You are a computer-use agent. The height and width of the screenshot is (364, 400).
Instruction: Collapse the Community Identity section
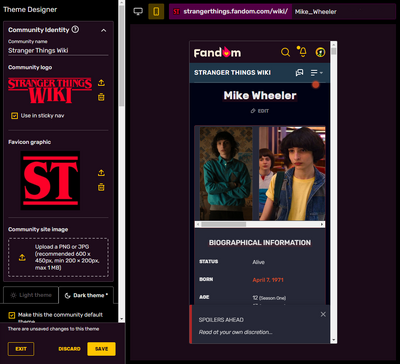[x=104, y=30]
